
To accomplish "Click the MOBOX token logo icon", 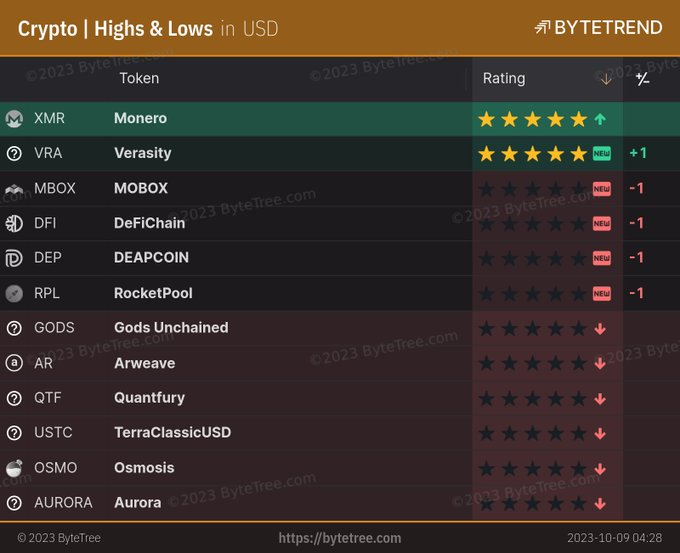I will (x=14, y=189).
